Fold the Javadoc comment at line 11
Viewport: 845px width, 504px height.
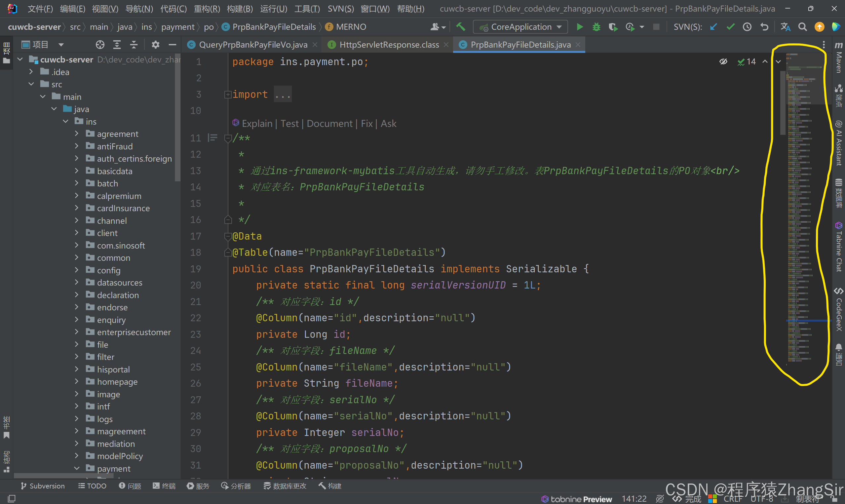(228, 138)
